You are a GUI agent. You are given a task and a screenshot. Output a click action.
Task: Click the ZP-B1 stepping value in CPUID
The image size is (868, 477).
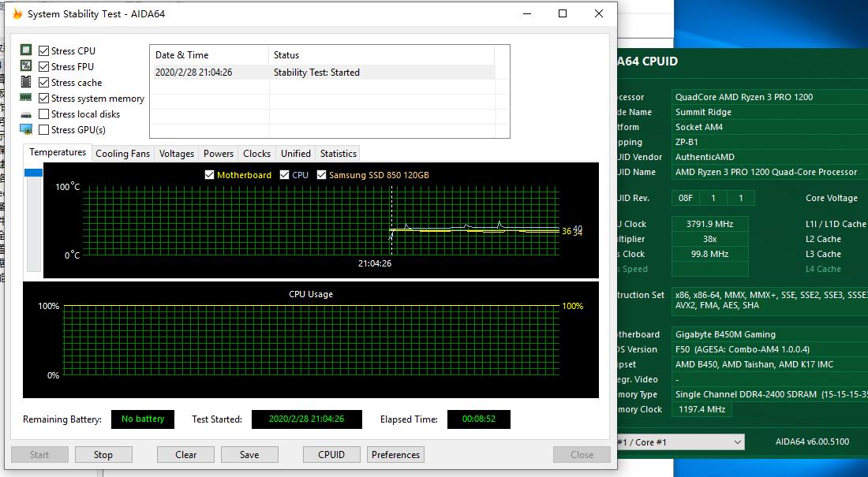pyautogui.click(x=769, y=142)
